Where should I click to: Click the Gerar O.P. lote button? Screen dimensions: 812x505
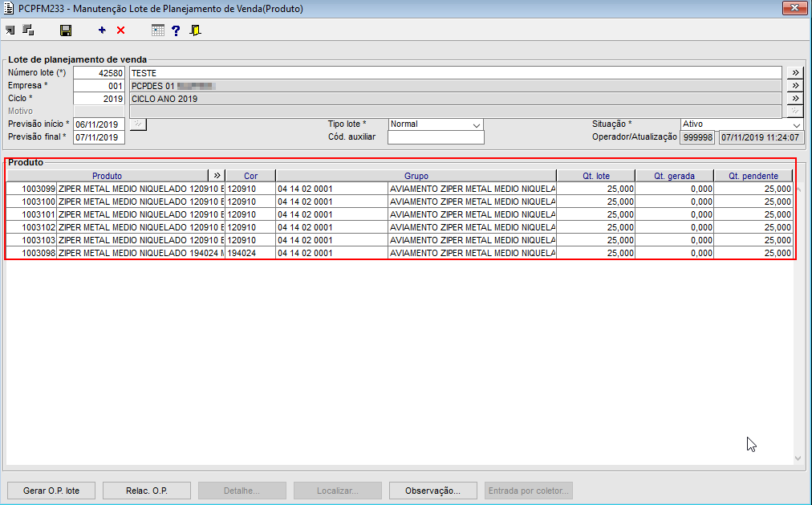(51, 491)
